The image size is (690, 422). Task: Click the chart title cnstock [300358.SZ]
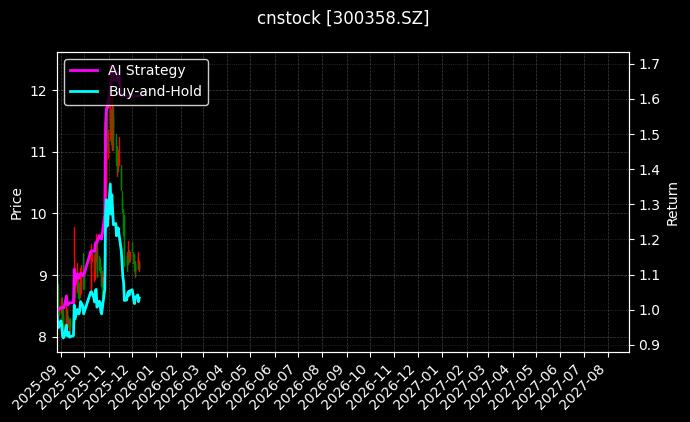(x=344, y=18)
